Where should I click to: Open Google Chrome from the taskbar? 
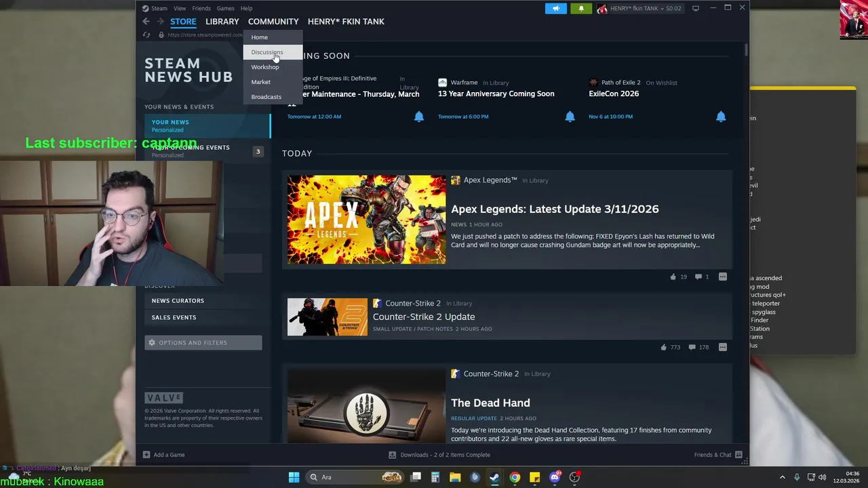(x=515, y=477)
